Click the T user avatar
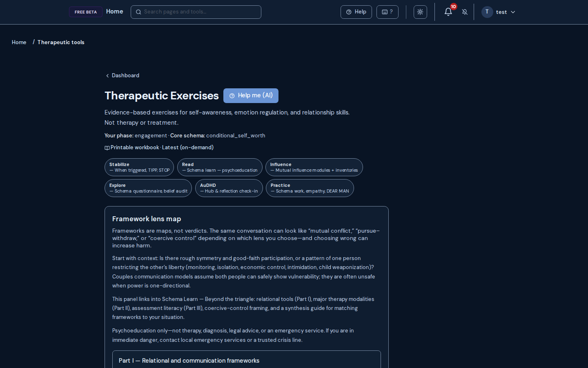Viewport: 588px width, 368px height. pyautogui.click(x=487, y=12)
